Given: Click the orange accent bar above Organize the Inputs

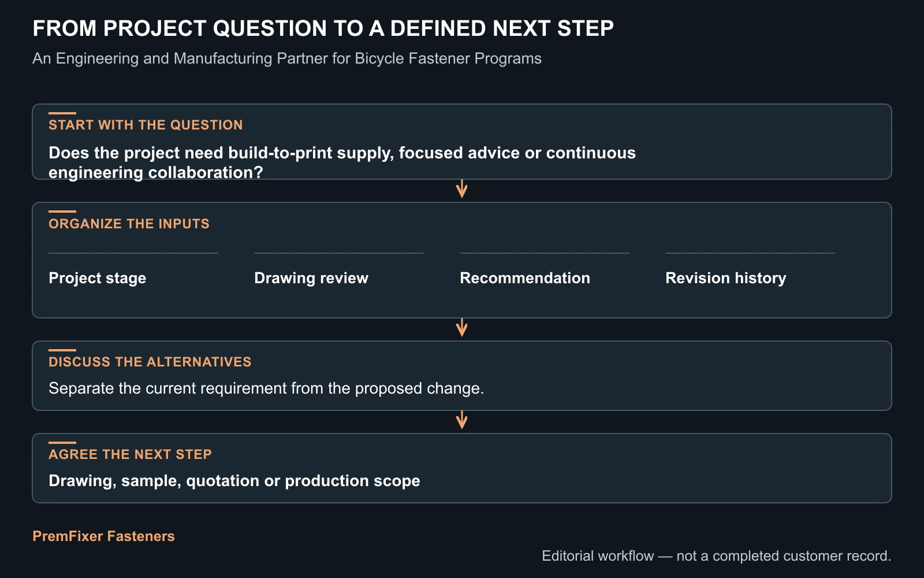Looking at the screenshot, I should click(62, 212).
